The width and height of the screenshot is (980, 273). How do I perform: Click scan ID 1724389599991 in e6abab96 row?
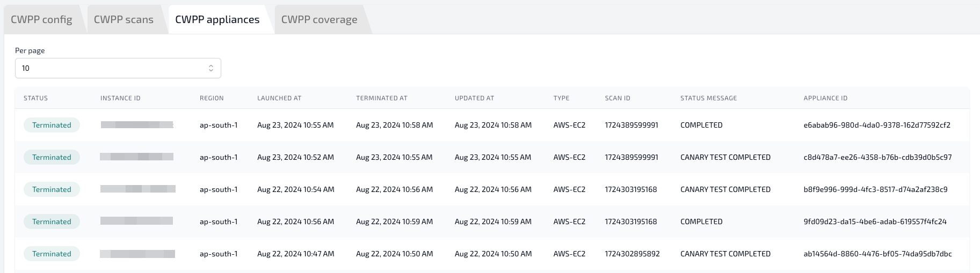pyautogui.click(x=631, y=125)
